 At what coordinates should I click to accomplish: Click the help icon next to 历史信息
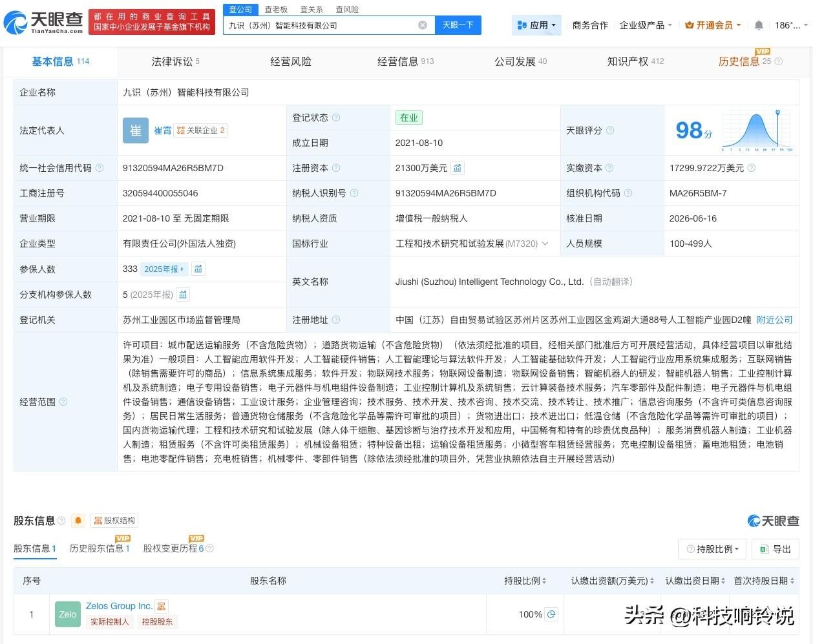tap(778, 62)
